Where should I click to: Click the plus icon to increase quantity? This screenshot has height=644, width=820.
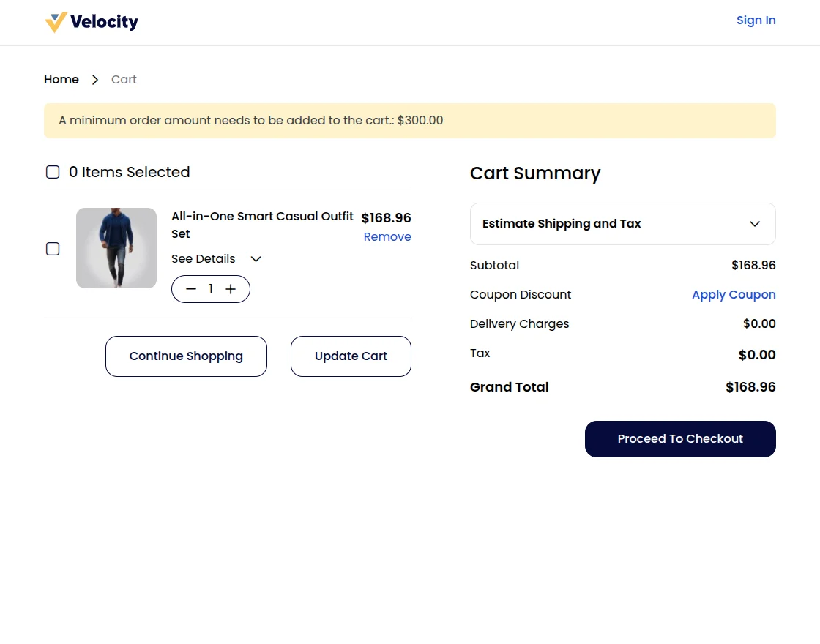point(231,288)
